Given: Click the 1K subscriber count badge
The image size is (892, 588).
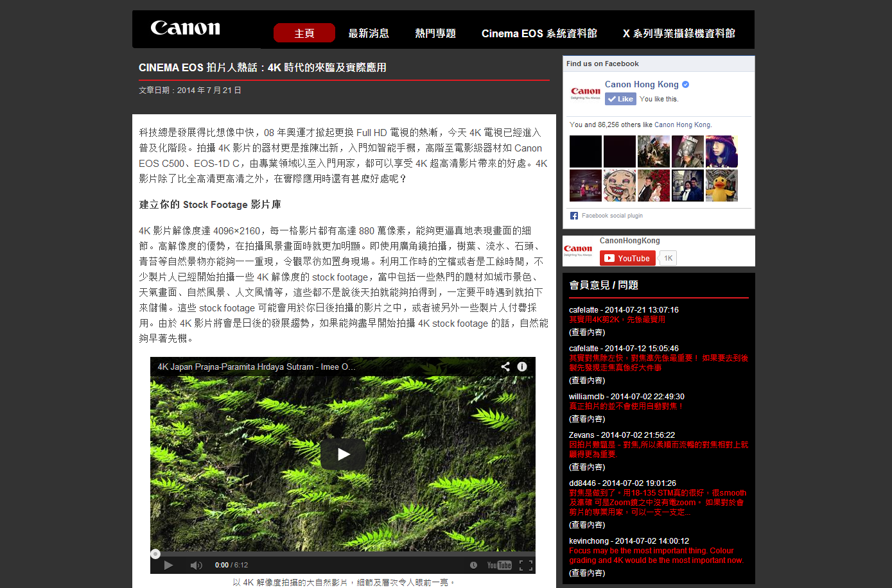Looking at the screenshot, I should tap(668, 258).
